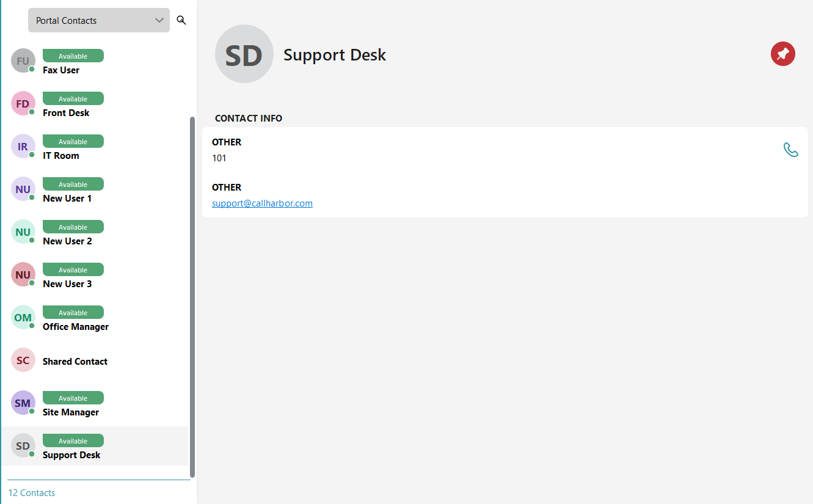
Task: Click the New User 2 name
Action: [x=67, y=241]
